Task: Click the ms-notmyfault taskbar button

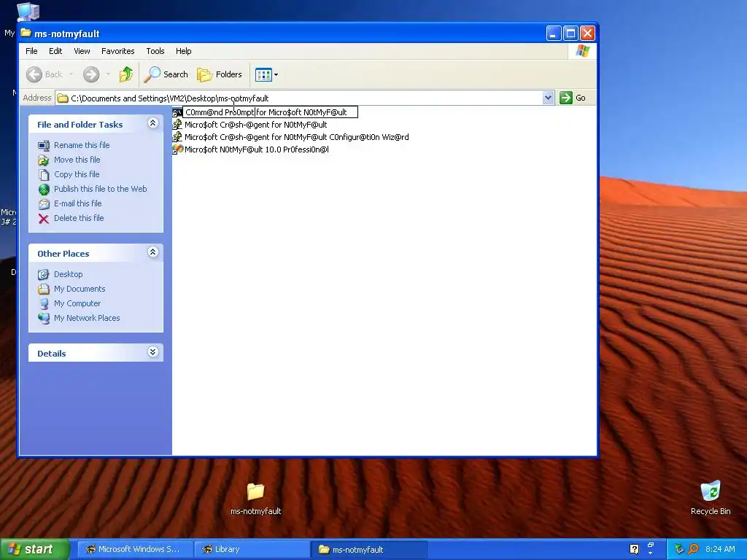Action: (x=368, y=549)
